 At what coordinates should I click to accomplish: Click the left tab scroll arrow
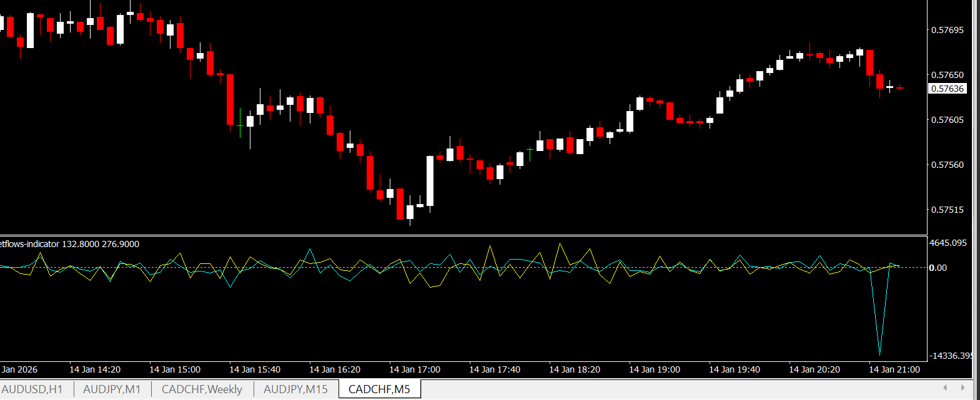click(x=945, y=388)
